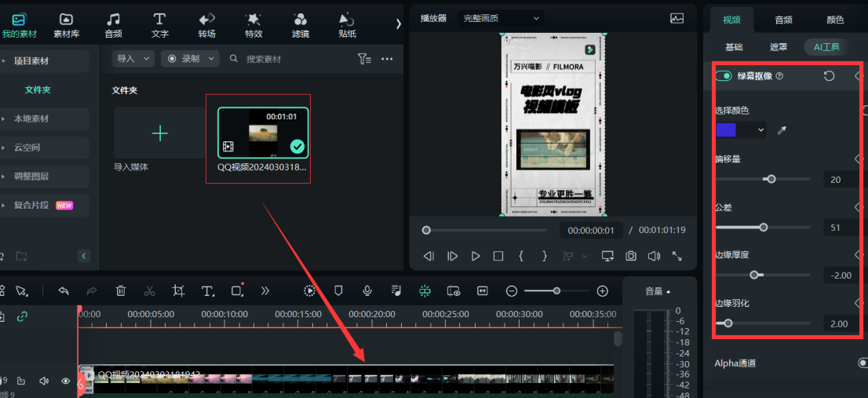Click the eyedropper color picker icon
The width and height of the screenshot is (868, 398).
(x=782, y=130)
